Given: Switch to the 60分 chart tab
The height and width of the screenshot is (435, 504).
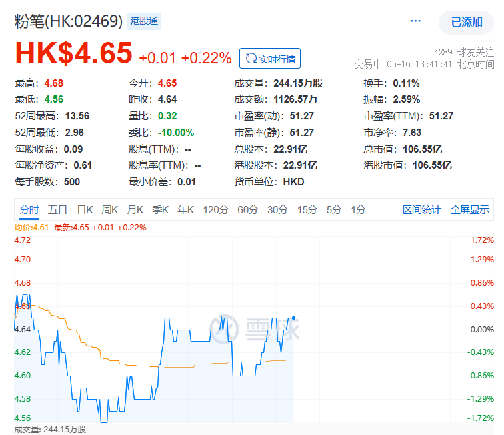Looking at the screenshot, I should (x=248, y=210).
